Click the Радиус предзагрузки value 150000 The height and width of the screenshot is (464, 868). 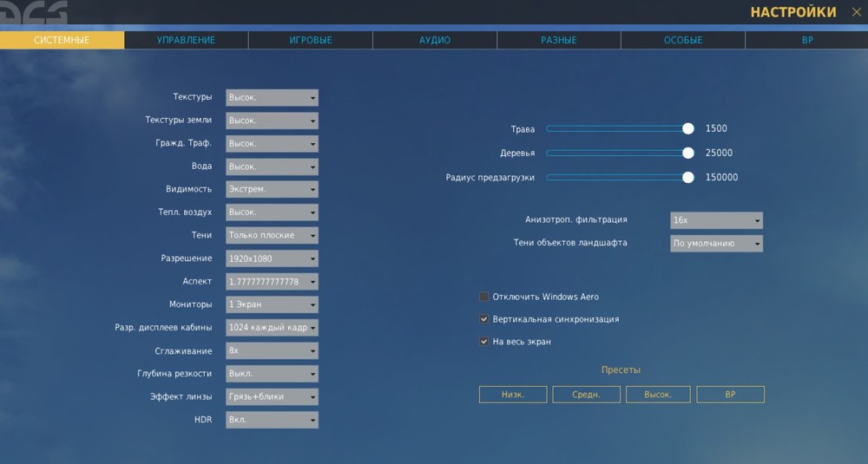coord(722,177)
